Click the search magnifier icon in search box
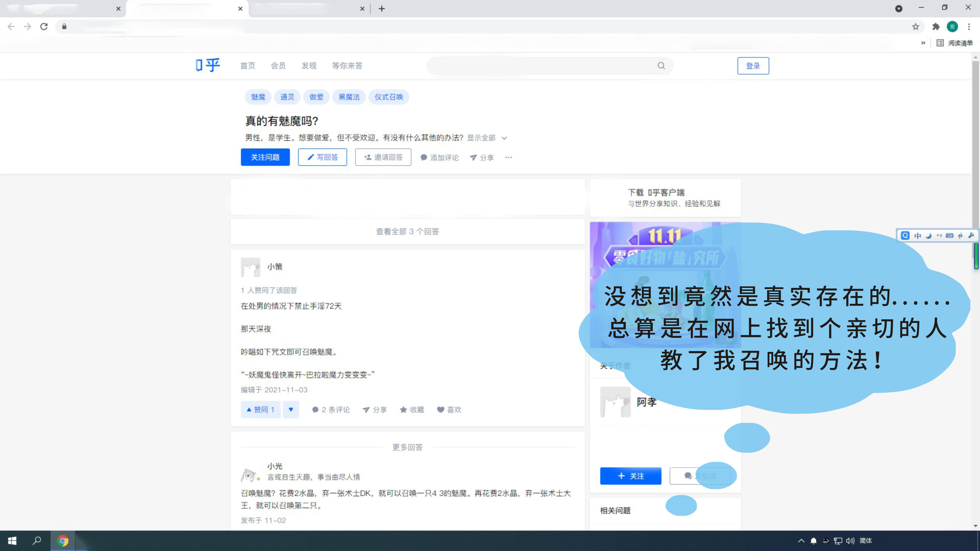 pyautogui.click(x=661, y=66)
